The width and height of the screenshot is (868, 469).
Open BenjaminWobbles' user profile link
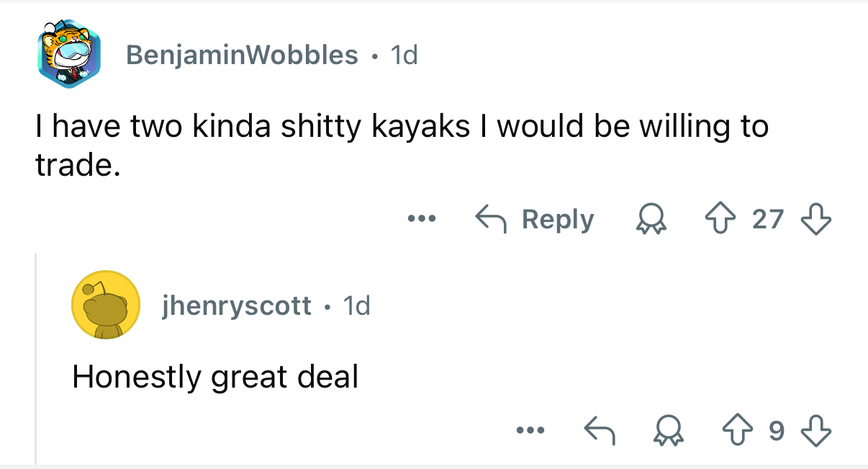point(242,55)
